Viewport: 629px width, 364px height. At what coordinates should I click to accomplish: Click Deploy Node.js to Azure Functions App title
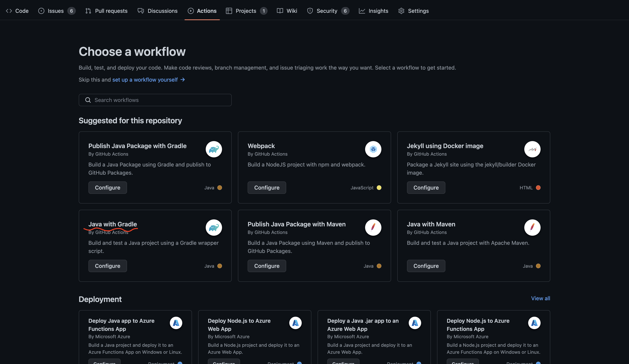point(478,325)
